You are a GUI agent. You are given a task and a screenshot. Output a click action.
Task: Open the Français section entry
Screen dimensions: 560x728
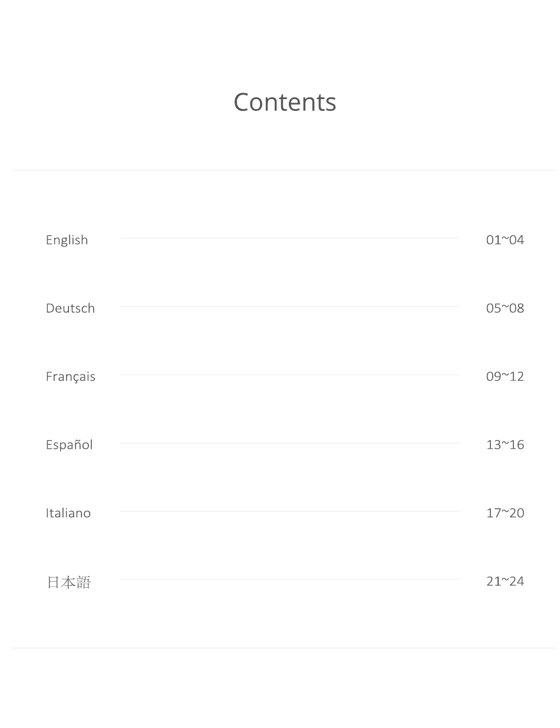[70, 376]
